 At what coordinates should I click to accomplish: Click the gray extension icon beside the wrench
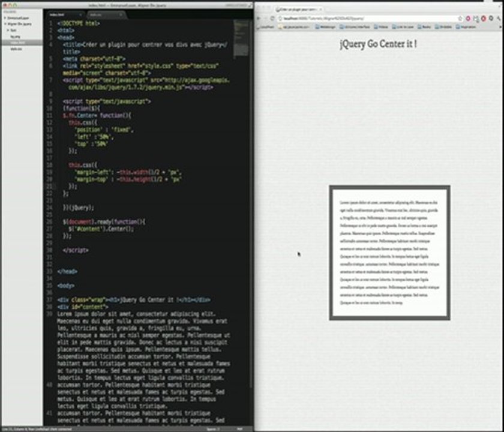coord(491,19)
